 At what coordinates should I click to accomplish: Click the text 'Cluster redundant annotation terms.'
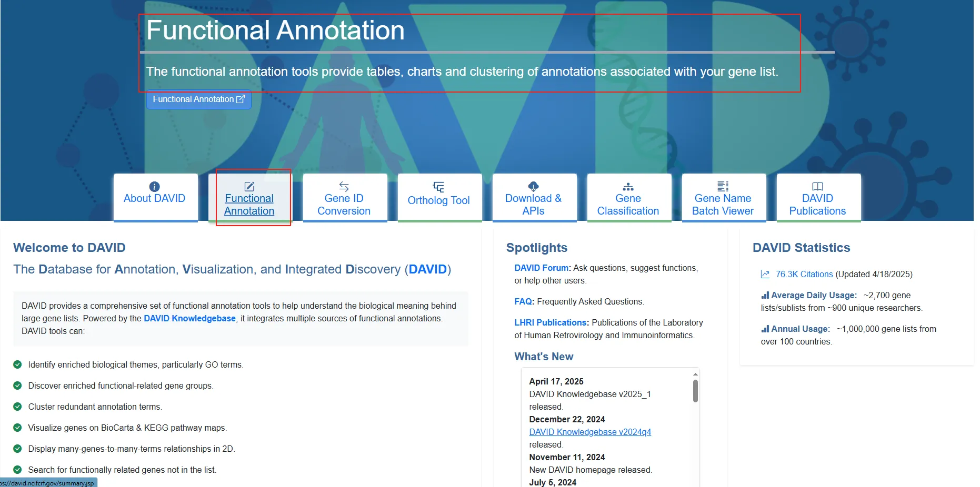95,407
